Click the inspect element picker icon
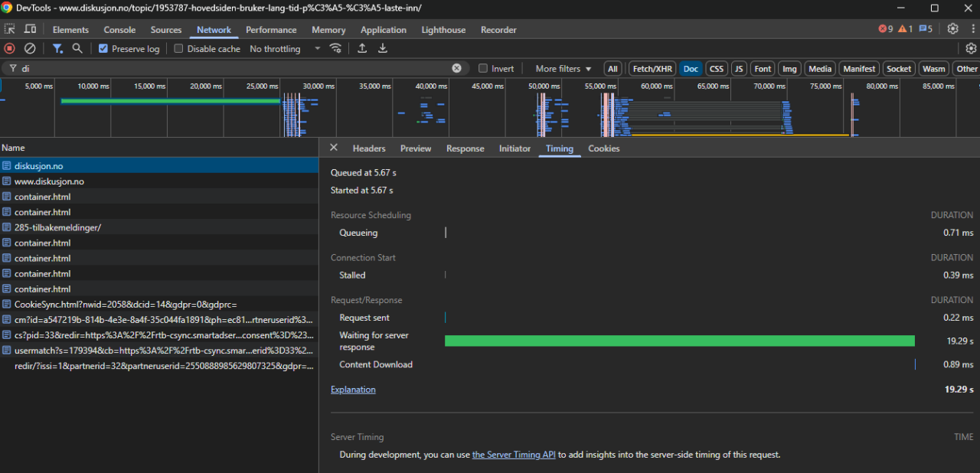Image resolution: width=980 pixels, height=473 pixels. (10, 29)
